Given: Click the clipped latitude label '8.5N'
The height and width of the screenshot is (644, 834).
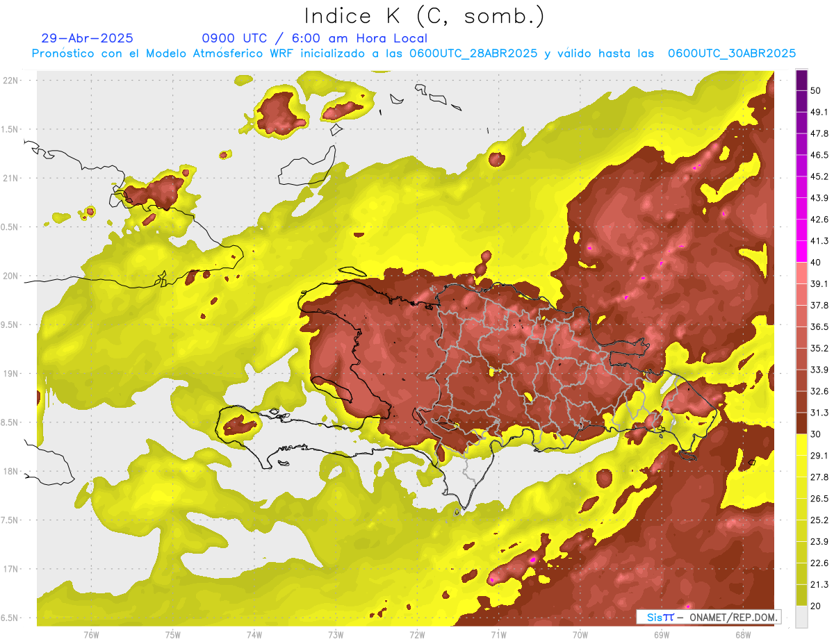Looking at the screenshot, I should pyautogui.click(x=10, y=422).
